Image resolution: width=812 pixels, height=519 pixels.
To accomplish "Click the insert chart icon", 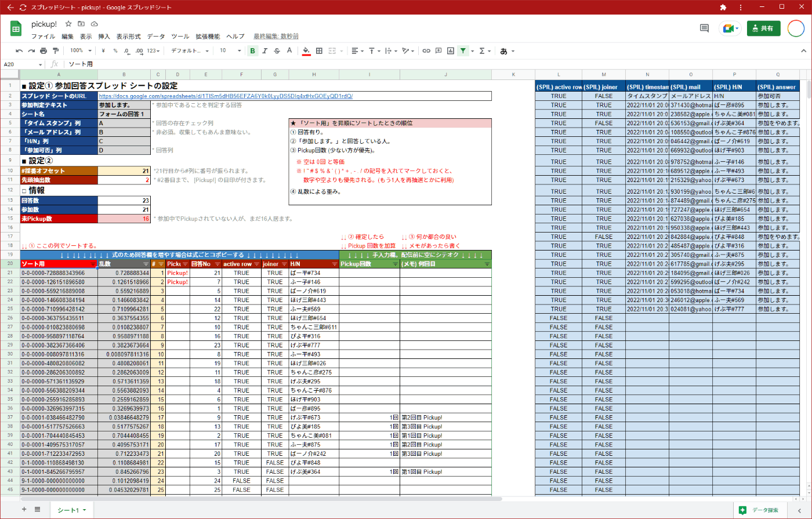I will click(x=451, y=51).
